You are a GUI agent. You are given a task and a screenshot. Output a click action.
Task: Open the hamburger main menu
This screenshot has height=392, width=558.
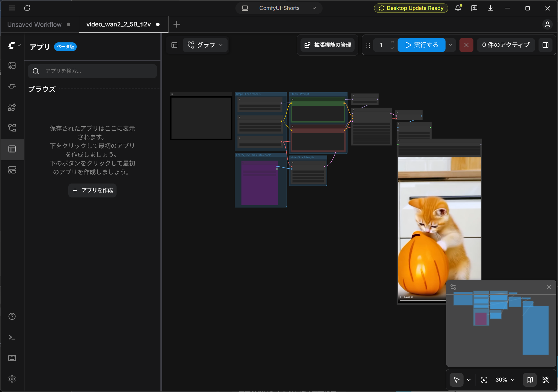click(x=12, y=8)
